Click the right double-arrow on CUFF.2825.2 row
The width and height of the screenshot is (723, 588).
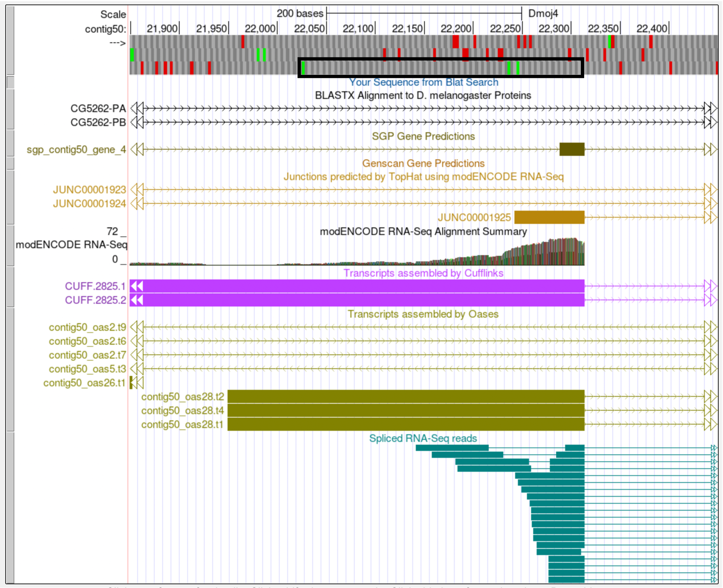coord(710,300)
